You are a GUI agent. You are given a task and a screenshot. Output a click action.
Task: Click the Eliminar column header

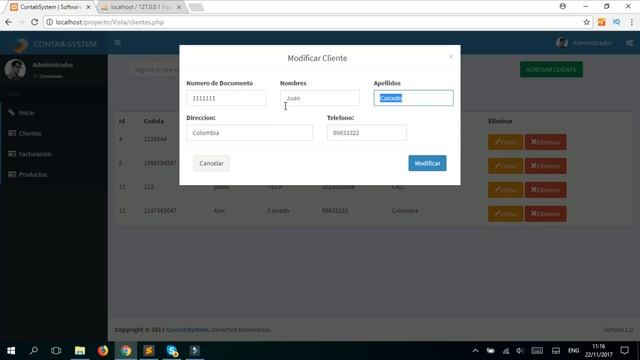(x=500, y=121)
